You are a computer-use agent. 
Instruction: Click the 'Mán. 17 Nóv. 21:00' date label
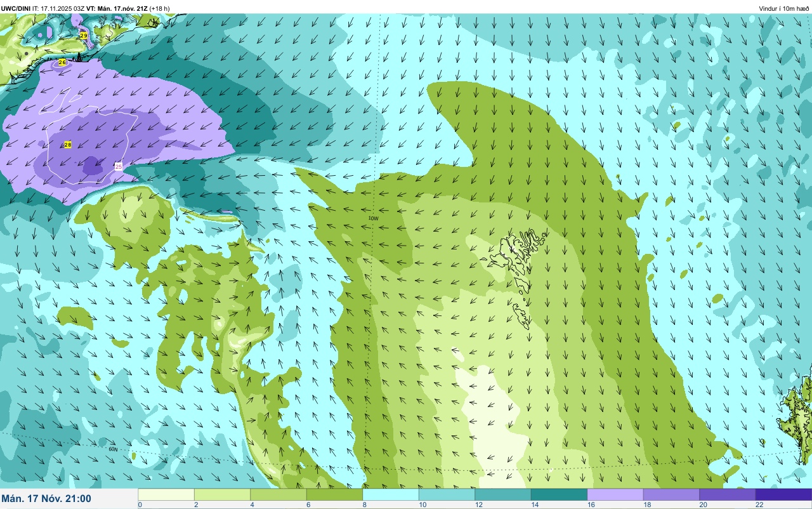point(46,499)
